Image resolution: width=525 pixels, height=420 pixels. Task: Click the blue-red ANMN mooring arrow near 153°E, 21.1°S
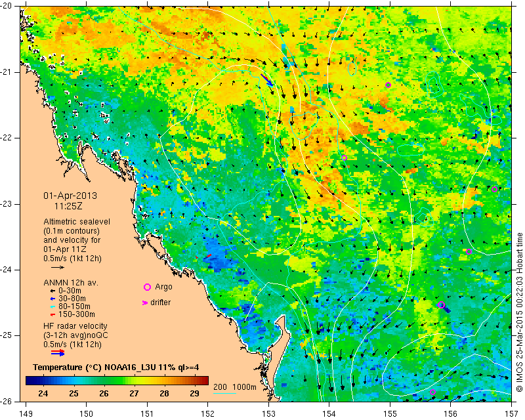pos(267,80)
